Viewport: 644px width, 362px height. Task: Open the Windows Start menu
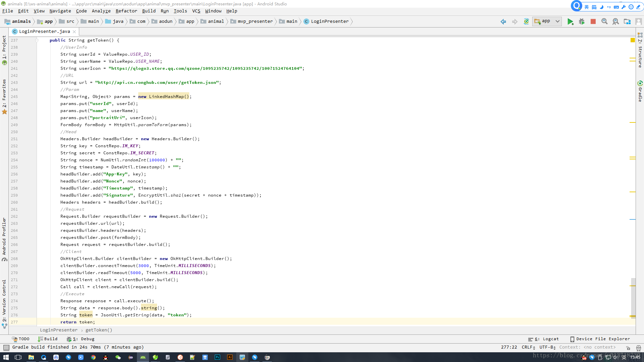click(x=6, y=357)
